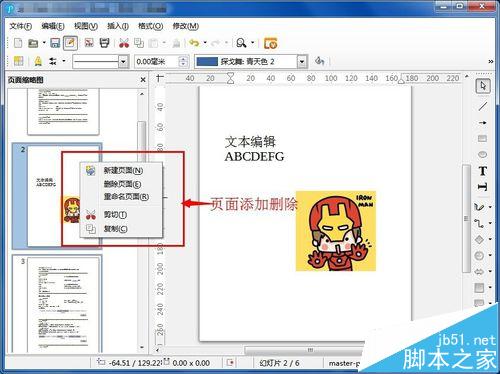Screen dimensions: 500x374
Task: Open the 插入(I) menu
Action: [x=118, y=26]
